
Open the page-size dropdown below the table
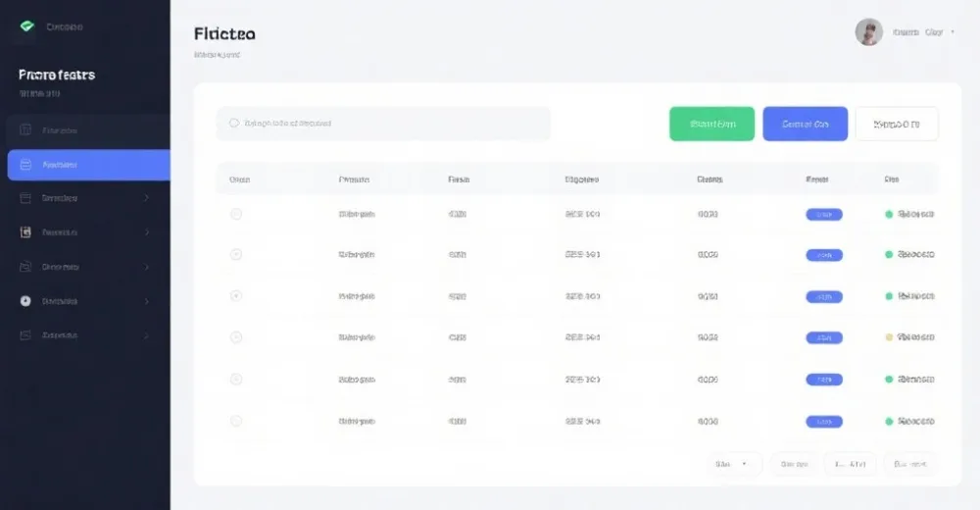pos(733,464)
